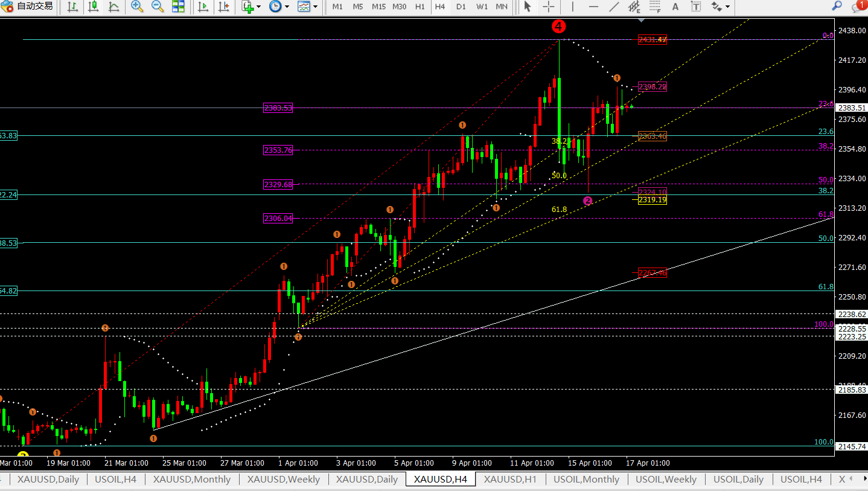Zoom in on the chart
Image resolution: width=868 pixels, height=491 pixels.
pyautogui.click(x=137, y=7)
